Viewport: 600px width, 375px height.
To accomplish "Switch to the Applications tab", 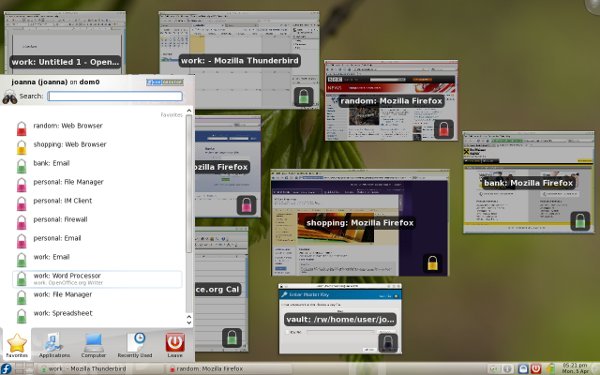I will tap(54, 345).
